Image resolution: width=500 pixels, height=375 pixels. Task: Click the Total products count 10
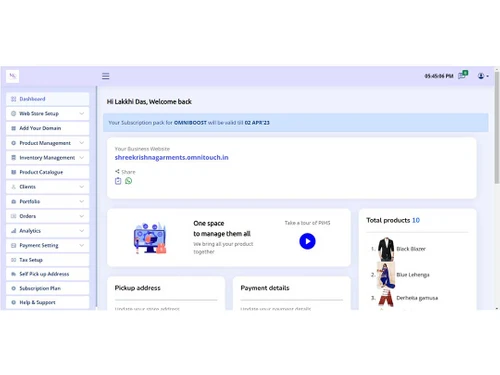pos(416,220)
